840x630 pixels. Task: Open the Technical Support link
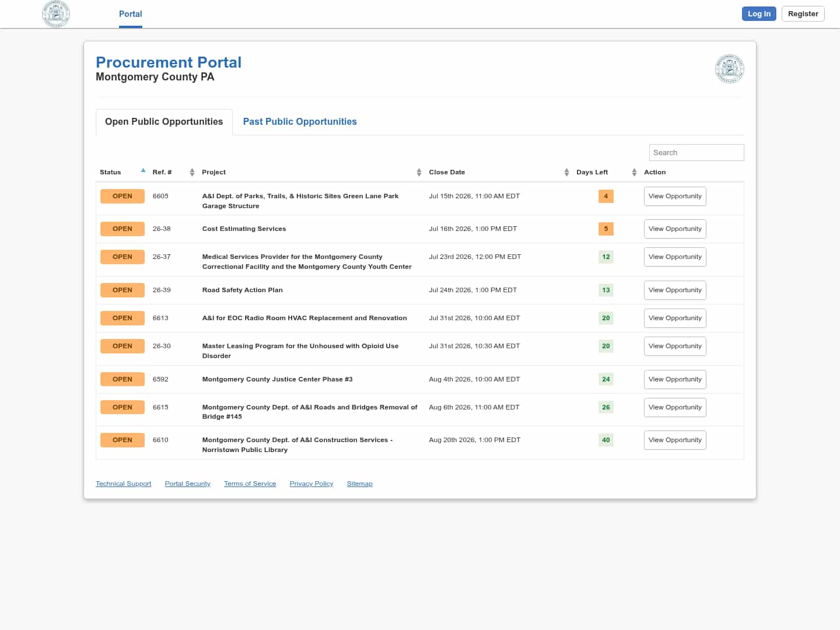tap(124, 484)
